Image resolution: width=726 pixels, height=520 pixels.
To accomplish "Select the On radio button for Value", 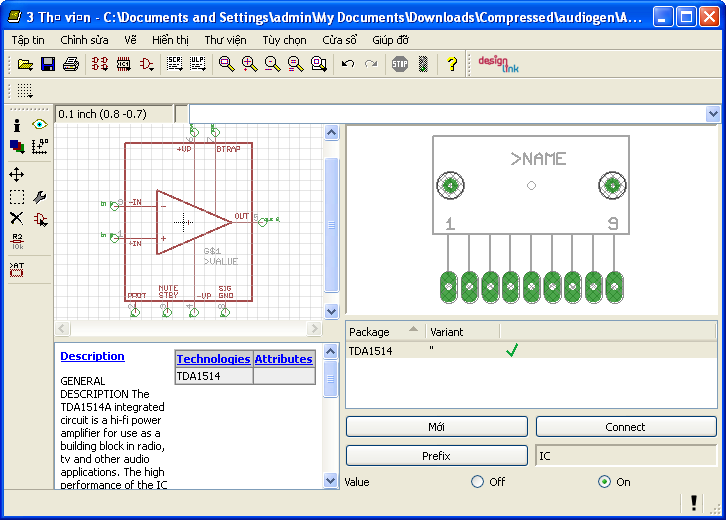I will (x=604, y=482).
